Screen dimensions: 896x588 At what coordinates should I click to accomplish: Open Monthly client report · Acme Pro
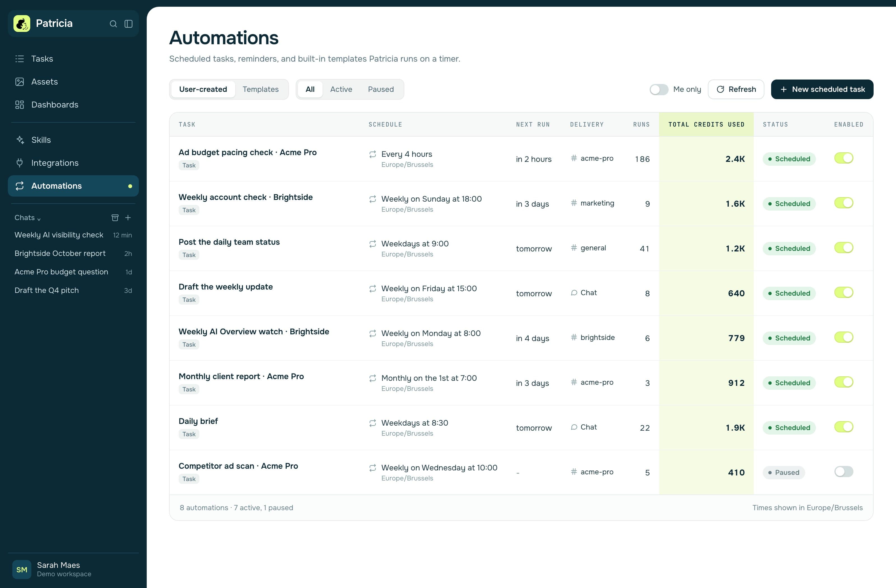point(241,376)
